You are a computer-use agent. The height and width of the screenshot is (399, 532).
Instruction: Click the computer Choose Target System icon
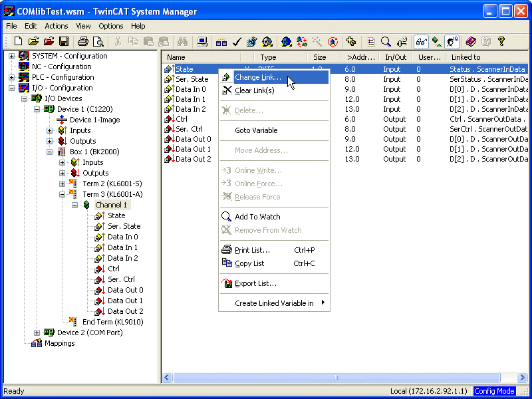tap(202, 42)
